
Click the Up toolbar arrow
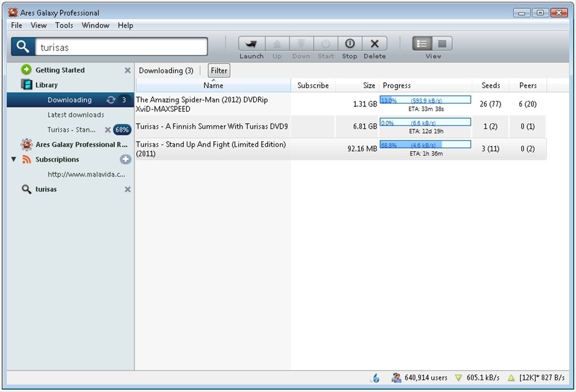point(277,44)
